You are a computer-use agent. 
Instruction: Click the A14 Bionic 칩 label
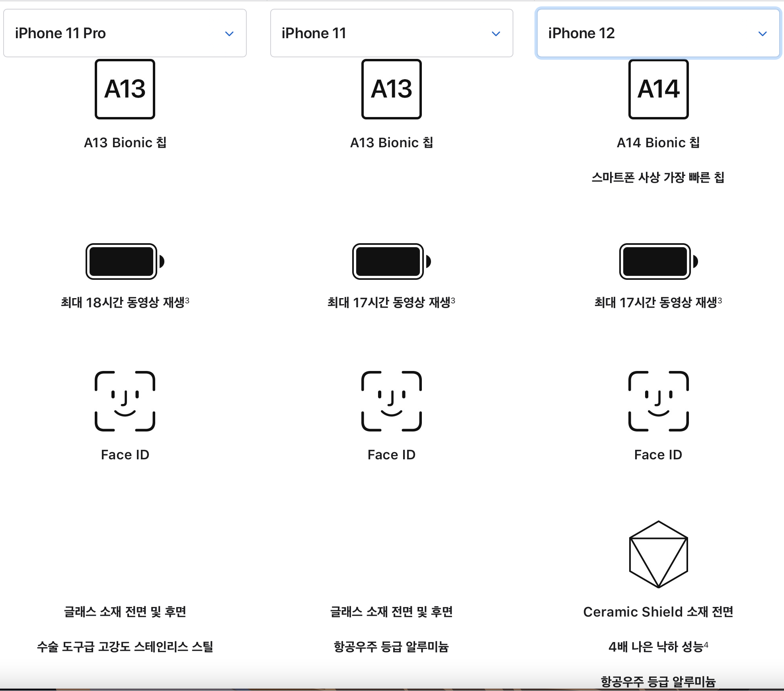pos(658,142)
